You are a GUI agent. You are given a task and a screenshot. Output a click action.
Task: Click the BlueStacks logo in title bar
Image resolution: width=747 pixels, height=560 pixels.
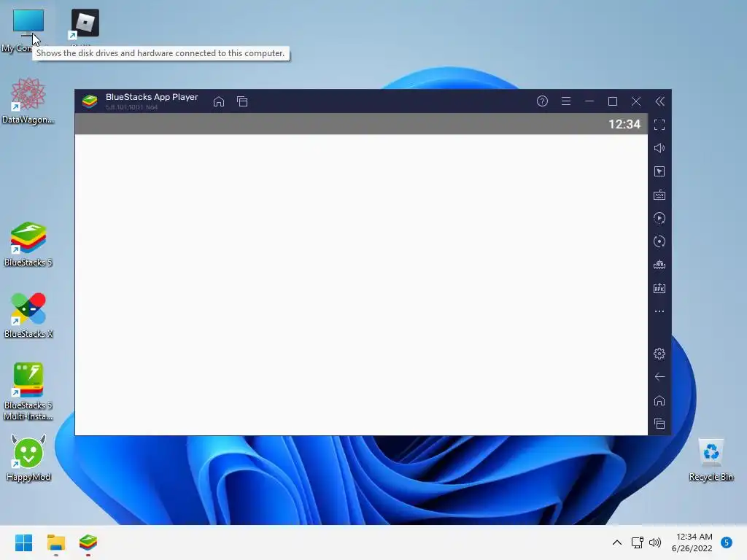(x=90, y=101)
